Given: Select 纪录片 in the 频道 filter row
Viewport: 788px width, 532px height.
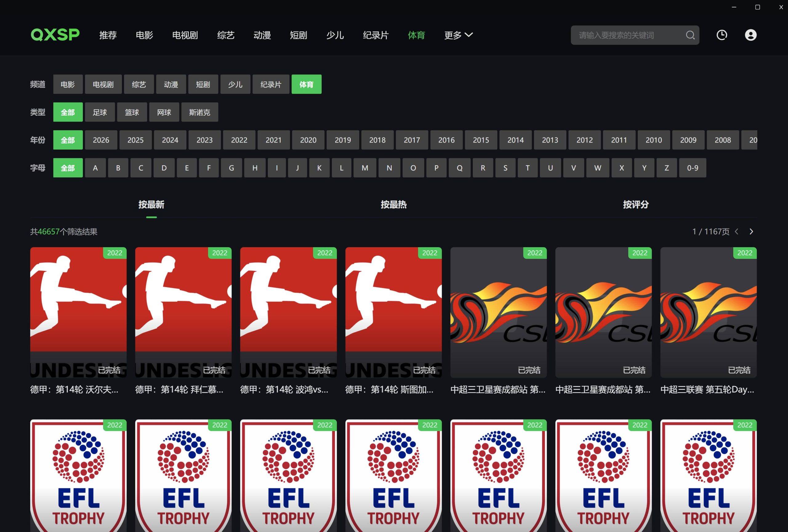Looking at the screenshot, I should click(x=271, y=84).
